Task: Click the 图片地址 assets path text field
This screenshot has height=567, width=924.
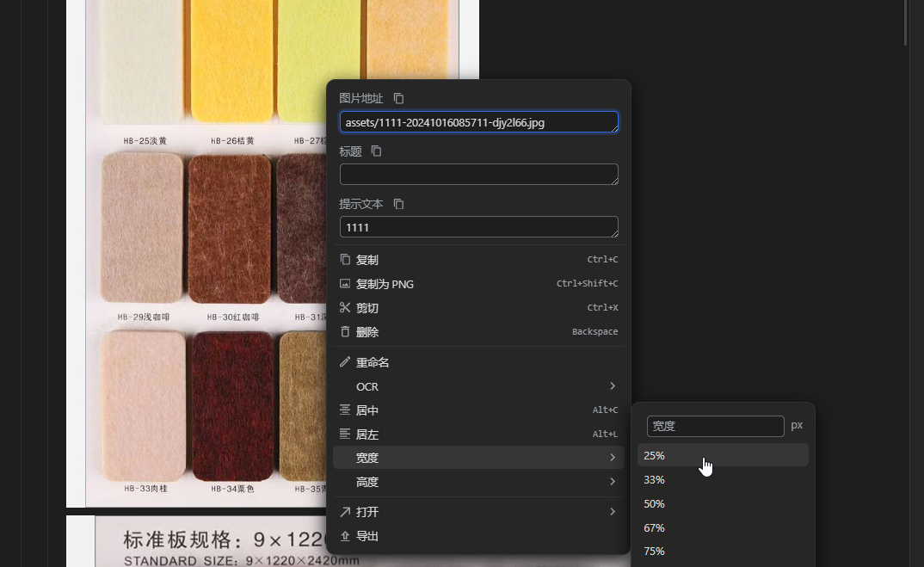Action: click(x=478, y=123)
